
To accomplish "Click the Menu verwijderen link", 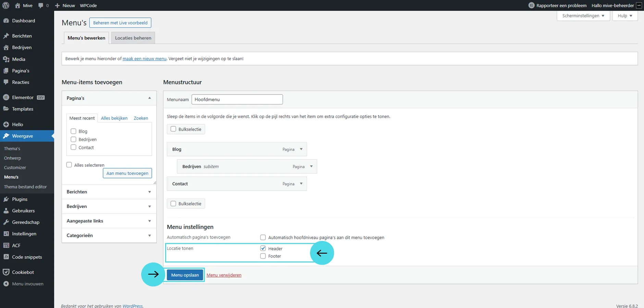I will click(224, 275).
